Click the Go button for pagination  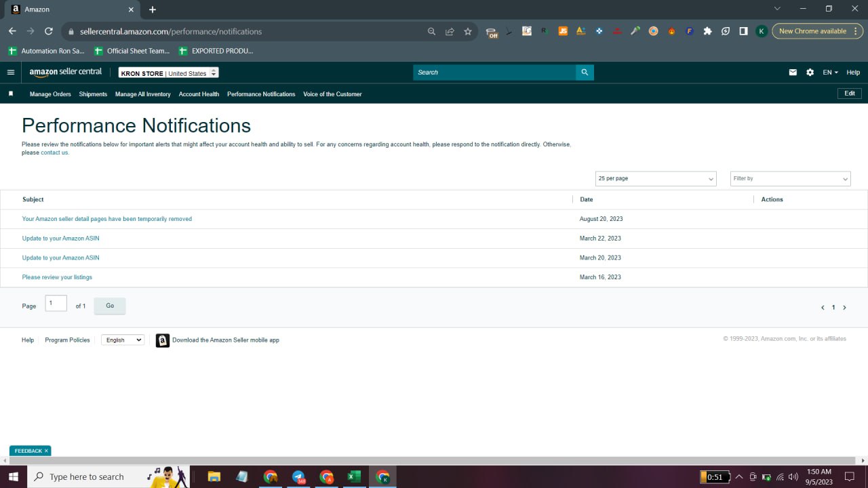pyautogui.click(x=110, y=306)
